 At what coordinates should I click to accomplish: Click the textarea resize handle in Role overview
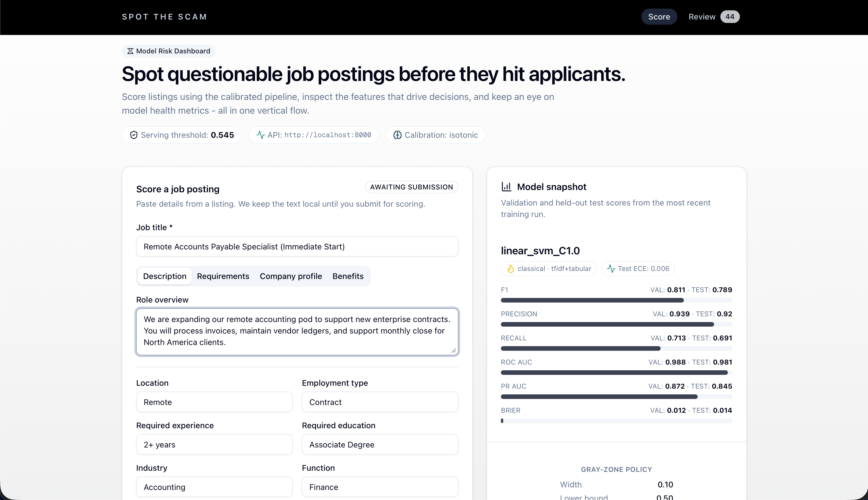pos(454,351)
